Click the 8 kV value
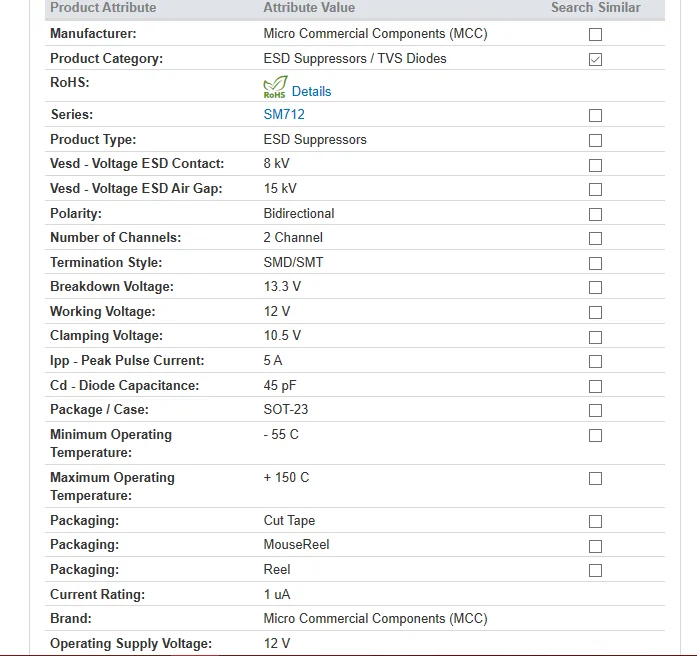The width and height of the screenshot is (697, 656). pos(276,163)
